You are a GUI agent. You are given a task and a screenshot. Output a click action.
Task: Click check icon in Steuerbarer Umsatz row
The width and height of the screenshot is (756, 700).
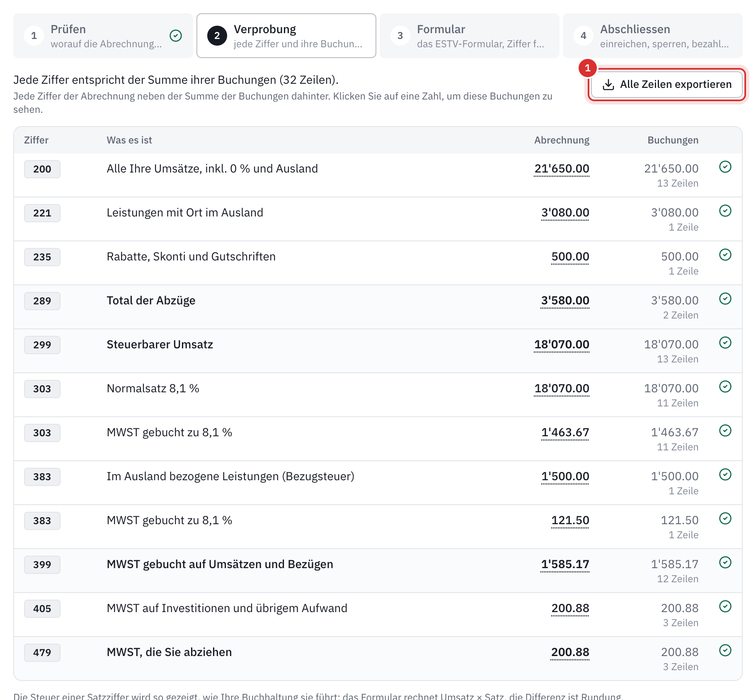point(725,343)
